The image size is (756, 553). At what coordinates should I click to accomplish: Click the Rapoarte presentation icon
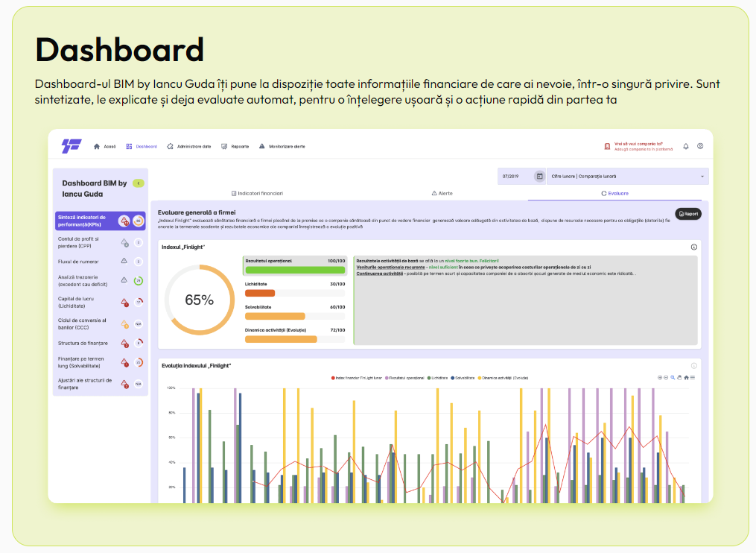click(x=224, y=146)
